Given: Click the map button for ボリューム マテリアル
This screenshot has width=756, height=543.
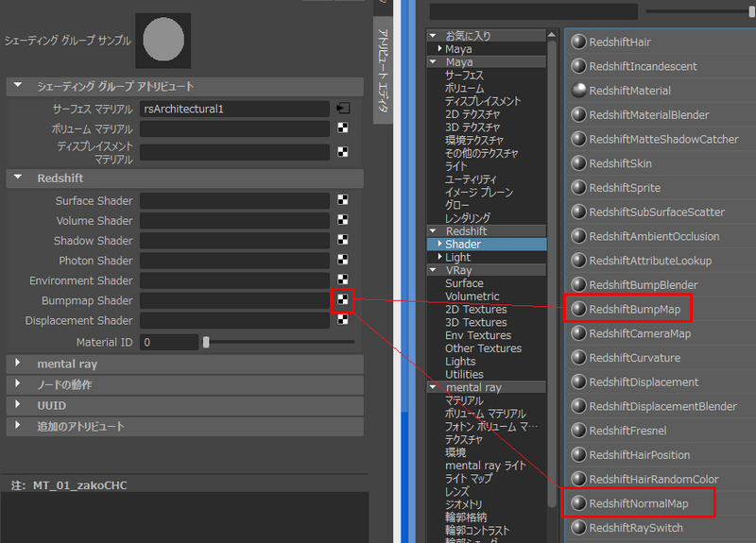Looking at the screenshot, I should point(343,128).
